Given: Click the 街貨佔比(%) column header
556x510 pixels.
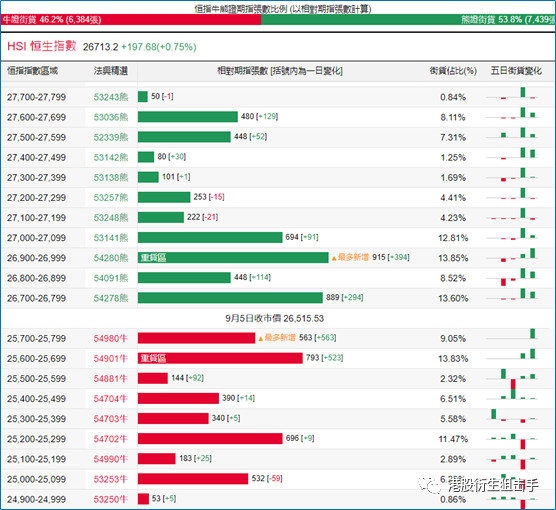Looking at the screenshot, I should pyautogui.click(x=453, y=71).
